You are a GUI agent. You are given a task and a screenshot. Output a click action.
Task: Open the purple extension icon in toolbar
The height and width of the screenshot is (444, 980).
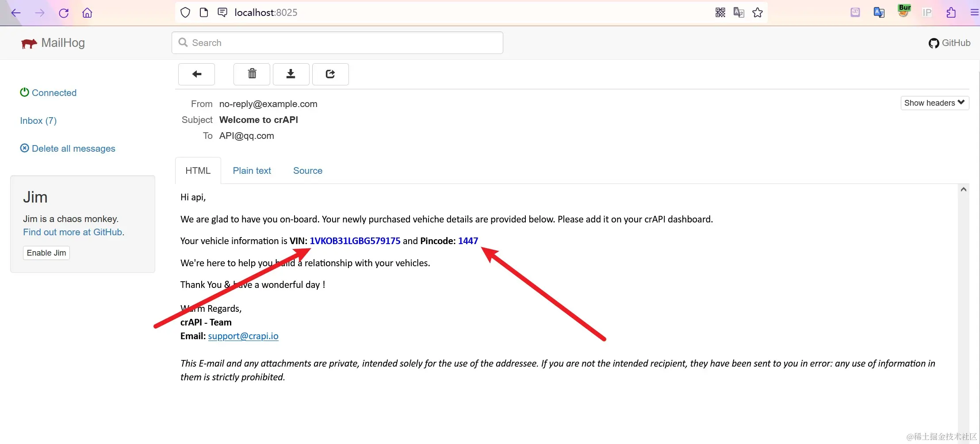tap(855, 13)
